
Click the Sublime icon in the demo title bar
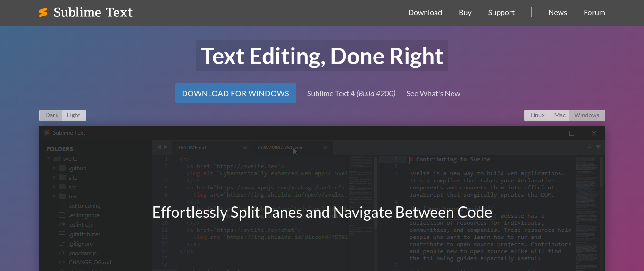[47, 133]
